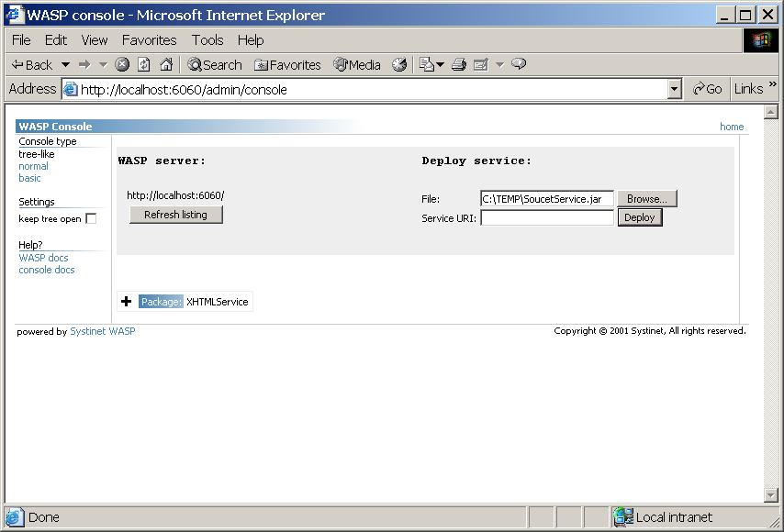This screenshot has height=532, width=784.
Task: Click the Browse... button
Action: pyautogui.click(x=647, y=199)
